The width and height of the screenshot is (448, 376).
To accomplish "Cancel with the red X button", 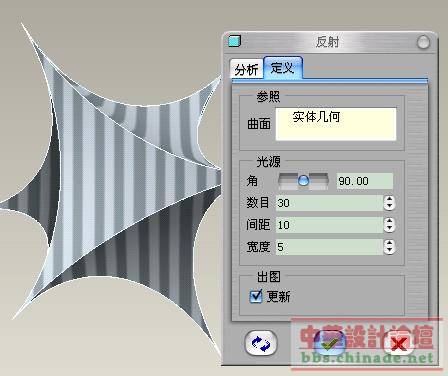I will point(399,343).
